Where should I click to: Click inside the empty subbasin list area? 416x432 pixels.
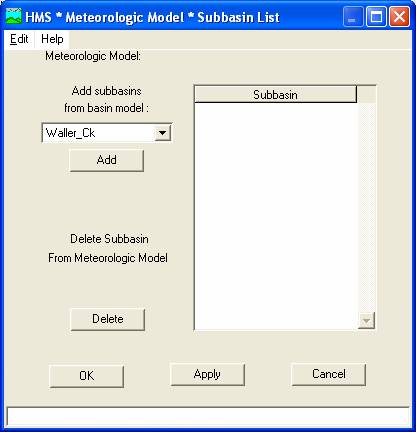click(x=276, y=216)
